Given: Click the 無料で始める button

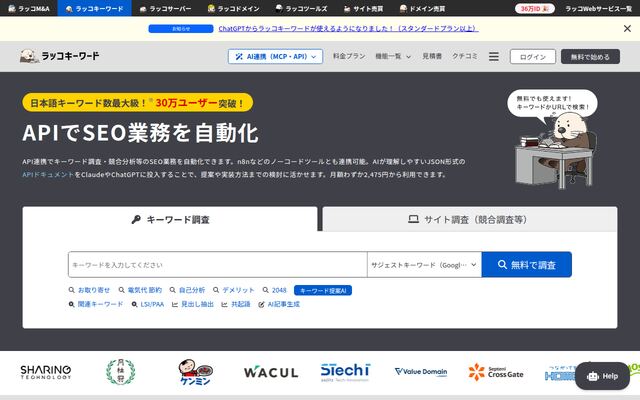Looking at the screenshot, I should point(590,57).
